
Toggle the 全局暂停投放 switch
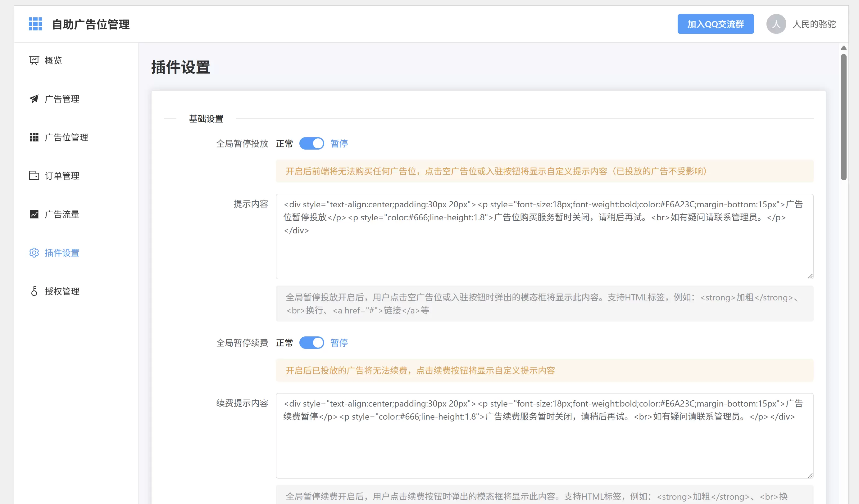[x=311, y=144]
